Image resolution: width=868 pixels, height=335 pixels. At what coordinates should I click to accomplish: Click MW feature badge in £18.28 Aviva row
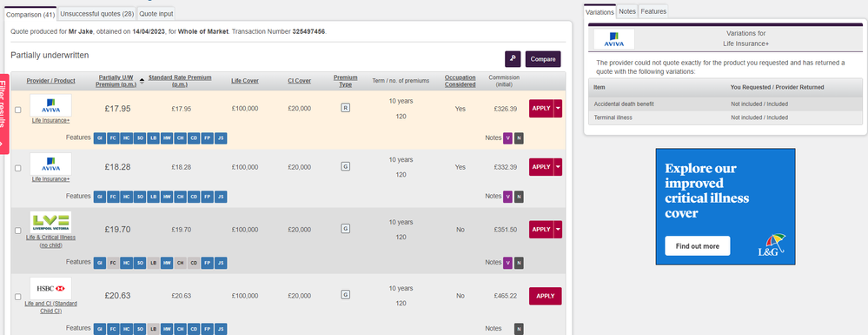tap(167, 197)
